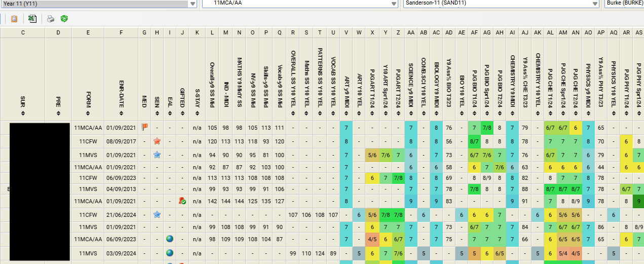Select the 86 Y9 Ass% PHY cell
The height and width of the screenshot is (264, 644).
[601, 227]
